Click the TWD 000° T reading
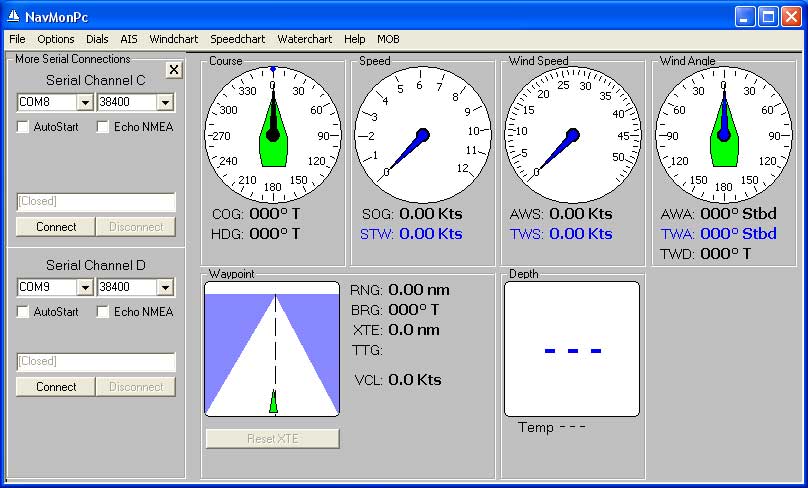 pos(726,254)
